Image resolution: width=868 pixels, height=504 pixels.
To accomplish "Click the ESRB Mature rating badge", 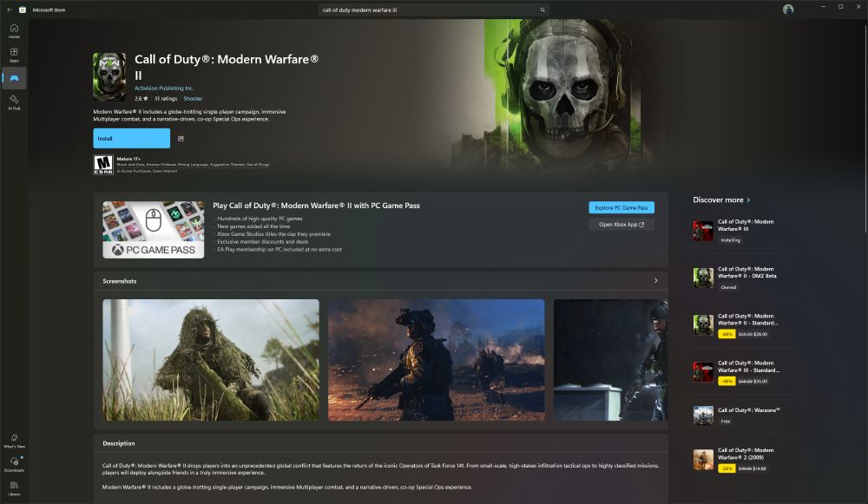I will 103,164.
